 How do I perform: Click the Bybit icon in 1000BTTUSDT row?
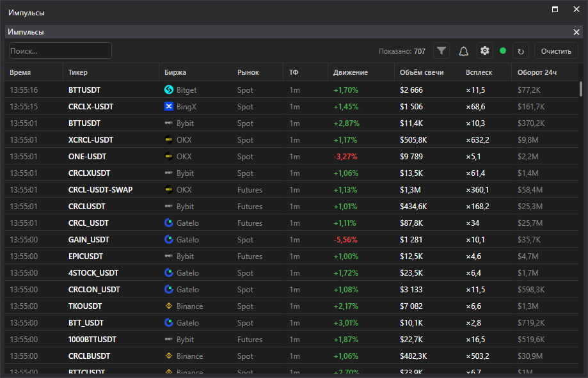[x=169, y=339]
